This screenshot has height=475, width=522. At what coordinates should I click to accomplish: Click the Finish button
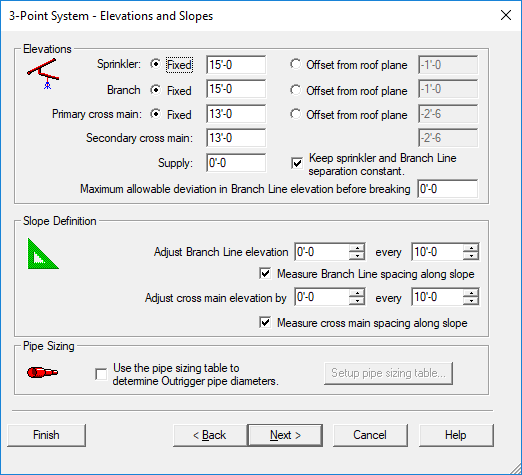click(x=46, y=435)
